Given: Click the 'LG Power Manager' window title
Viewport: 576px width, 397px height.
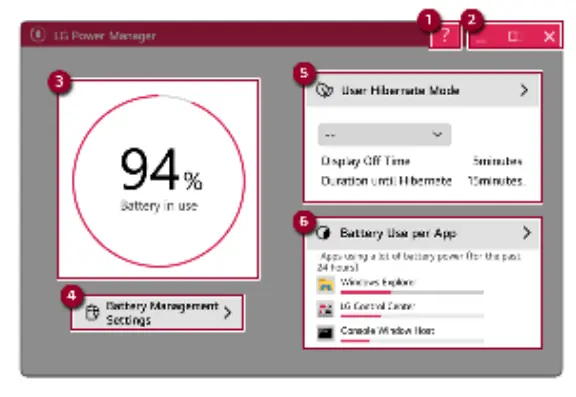Looking at the screenshot, I should (105, 36).
